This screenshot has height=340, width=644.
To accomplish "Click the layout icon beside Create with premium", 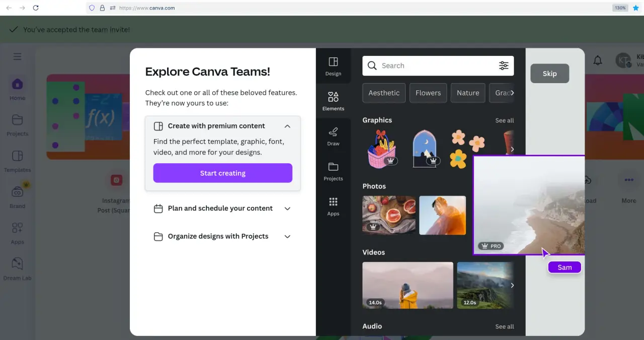I will pyautogui.click(x=158, y=126).
